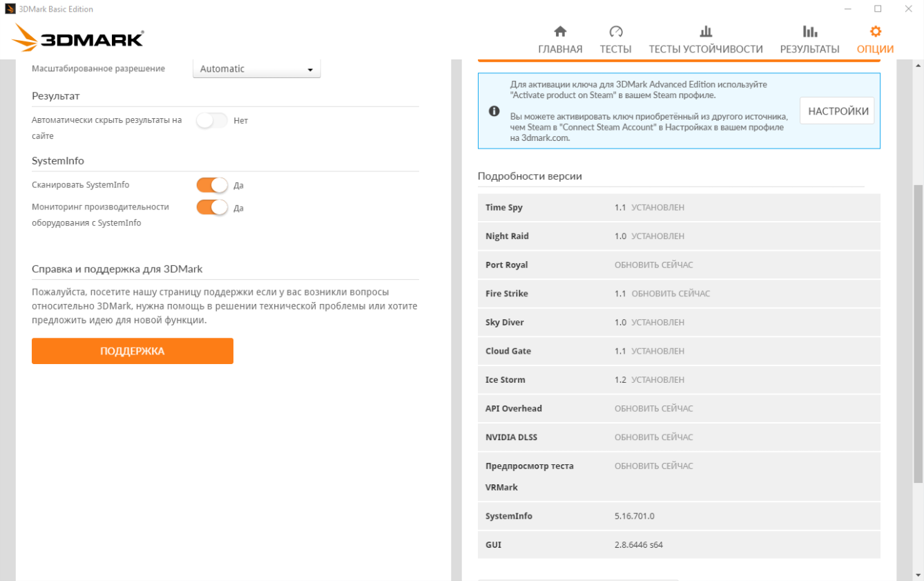The image size is (924, 581).
Task: Click the scrollbar up arrow
Action: tap(918, 65)
